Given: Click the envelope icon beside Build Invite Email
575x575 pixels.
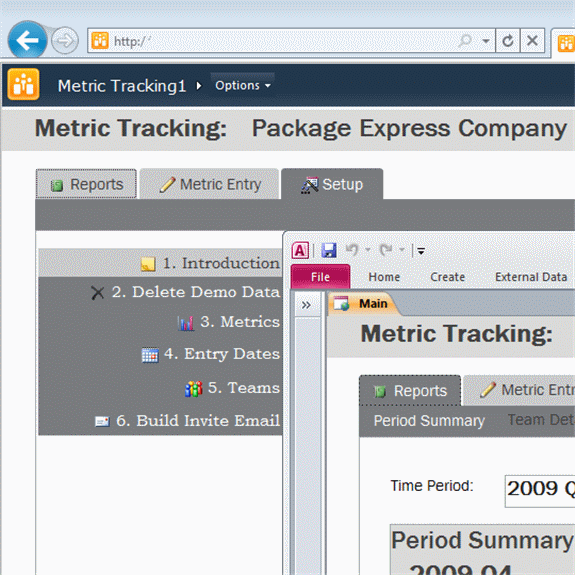Looking at the screenshot, I should point(102,421).
